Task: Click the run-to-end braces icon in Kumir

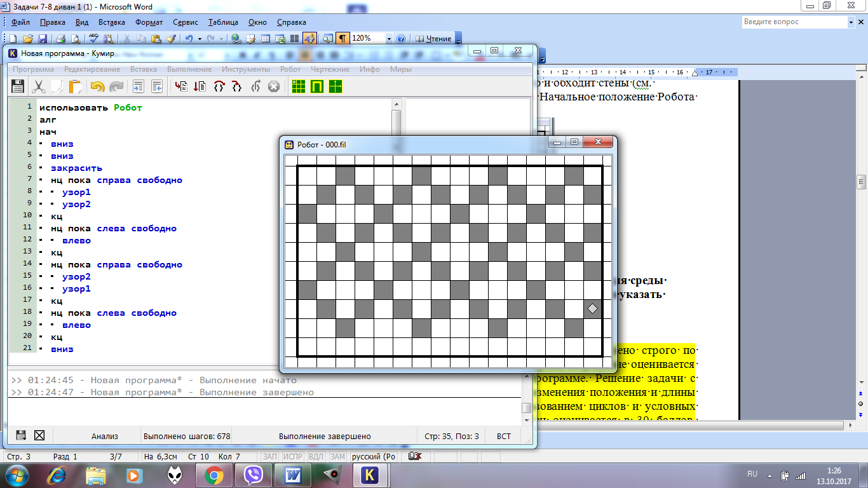Action: pyautogui.click(x=255, y=86)
